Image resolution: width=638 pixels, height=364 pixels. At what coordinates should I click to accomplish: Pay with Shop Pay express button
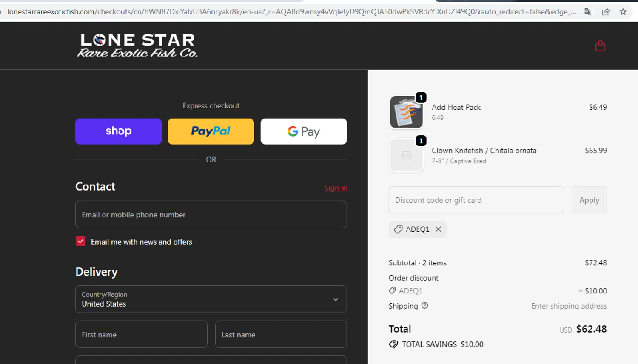pos(118,131)
